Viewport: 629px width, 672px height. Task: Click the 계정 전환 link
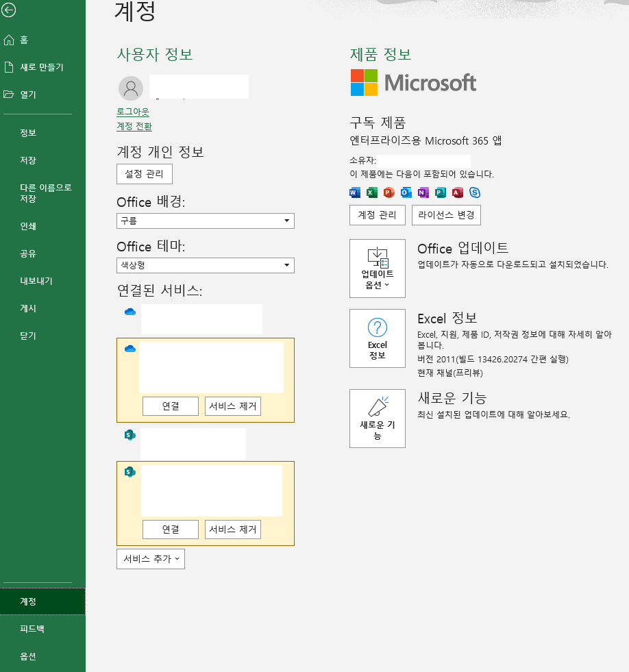134,127
